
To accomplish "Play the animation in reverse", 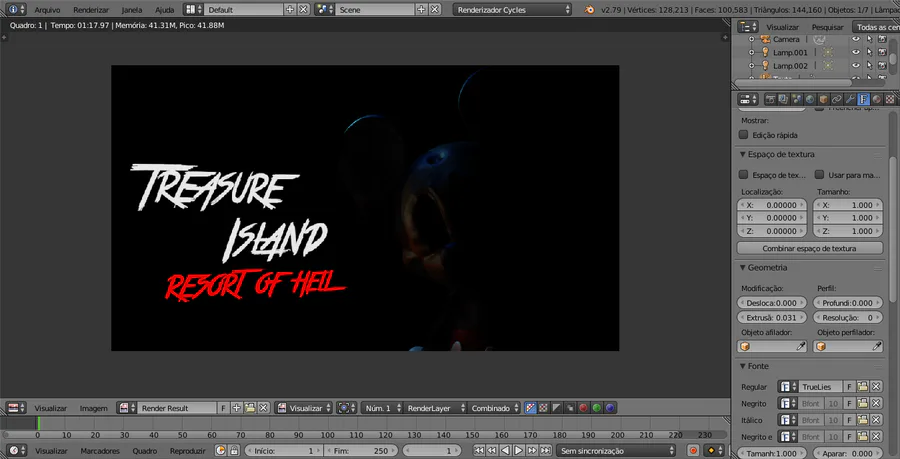I will click(x=505, y=450).
